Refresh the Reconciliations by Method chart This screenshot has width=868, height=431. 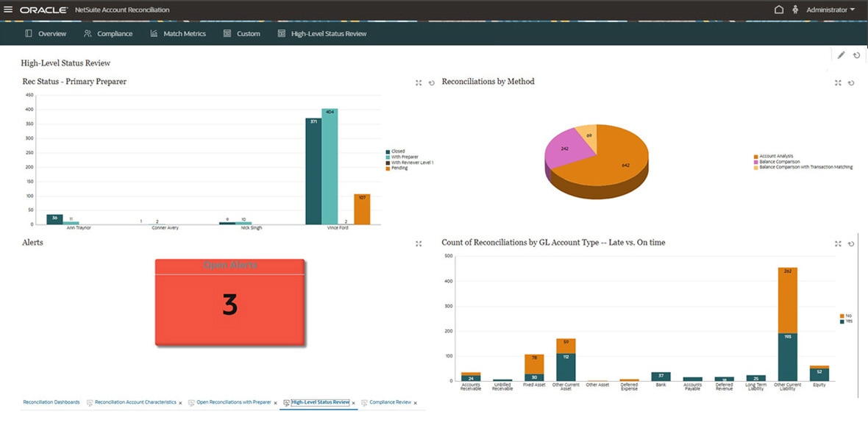point(851,82)
